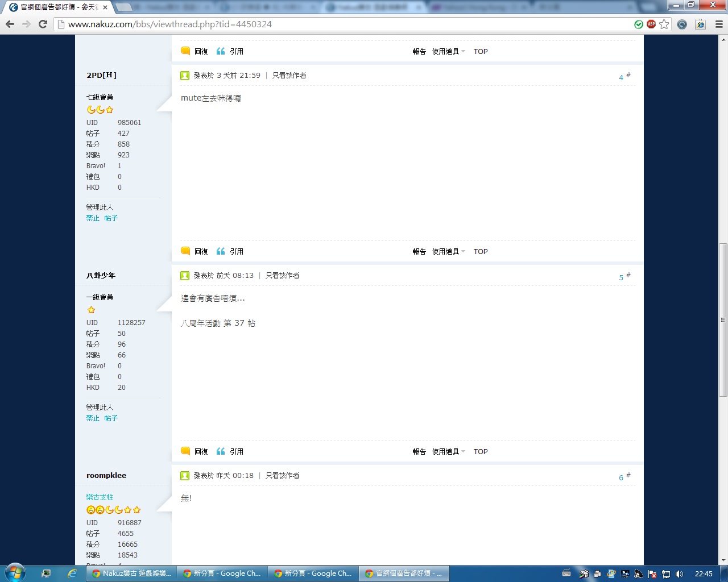
Task: Click 禁止 link under 八卦少年
Action: pos(93,418)
